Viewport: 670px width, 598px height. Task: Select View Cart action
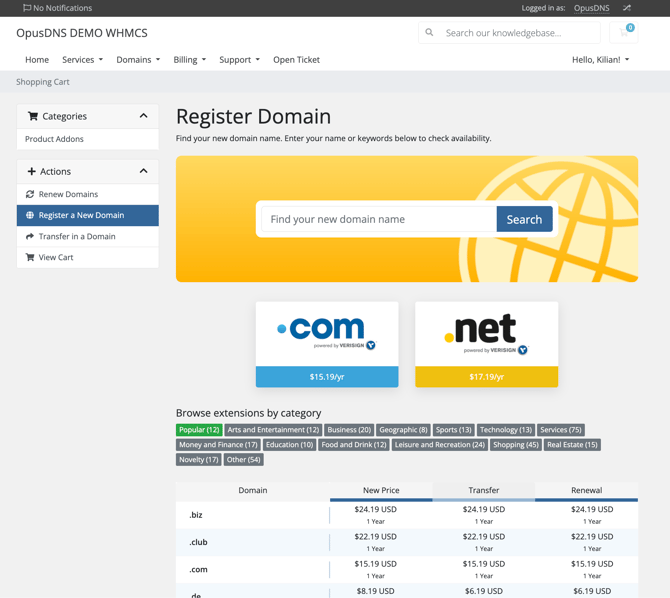click(x=88, y=257)
